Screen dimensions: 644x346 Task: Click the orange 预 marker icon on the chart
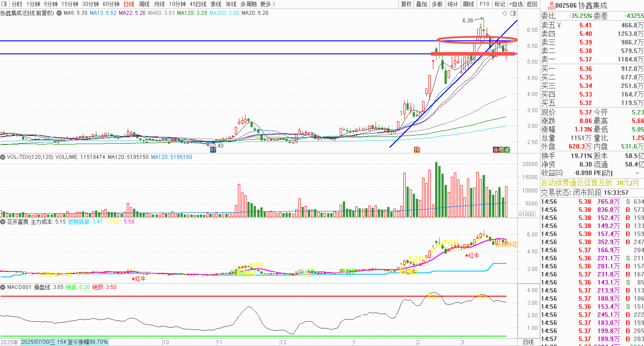point(417,150)
